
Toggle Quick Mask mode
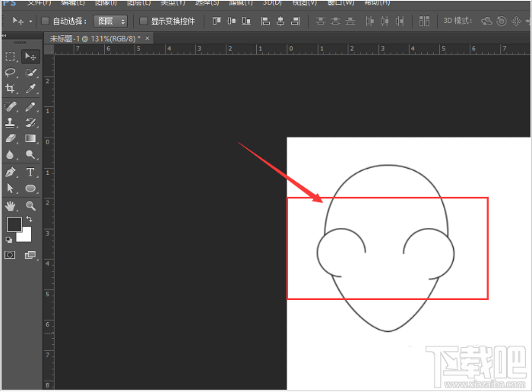(10, 254)
